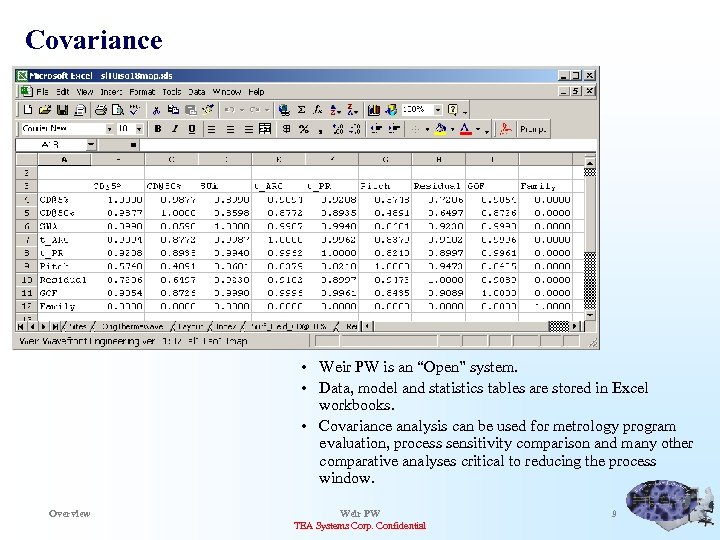Click the Font Color red A
Viewport: 720px width, 540px height.
pos(466,129)
